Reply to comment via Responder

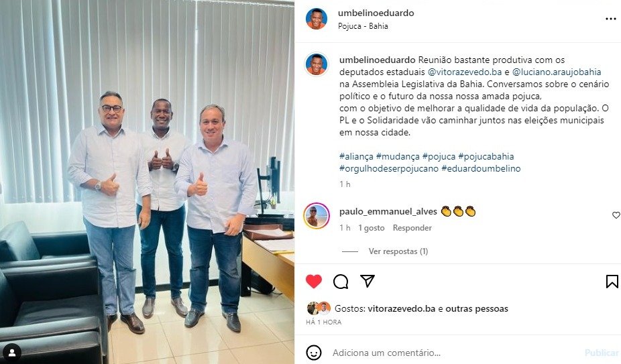click(412, 228)
